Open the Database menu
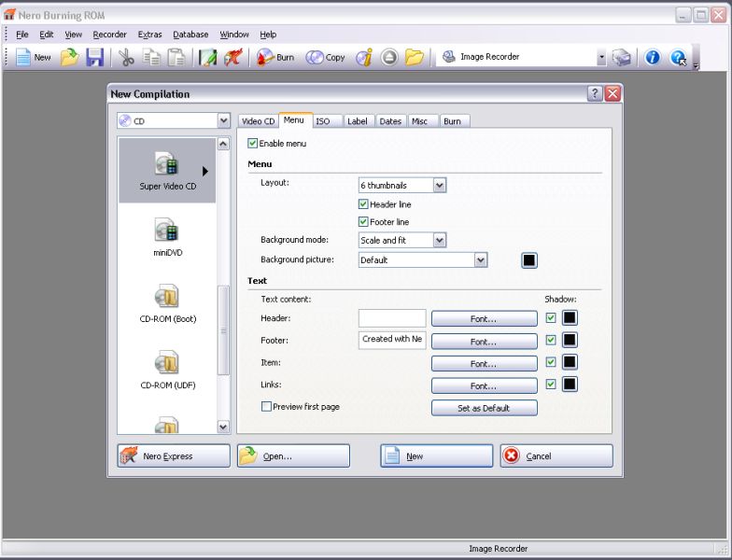732x560 pixels. (x=190, y=35)
